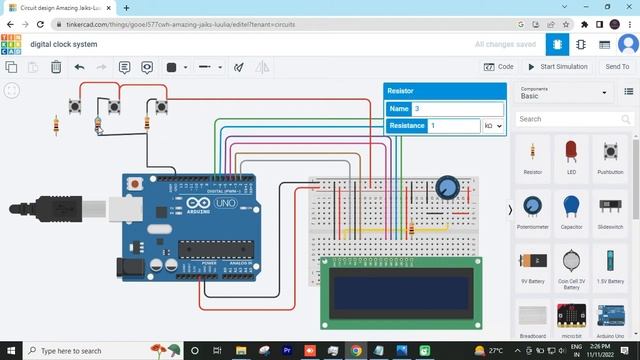The image size is (640, 360).
Task: Start the simulation
Action: (x=558, y=67)
